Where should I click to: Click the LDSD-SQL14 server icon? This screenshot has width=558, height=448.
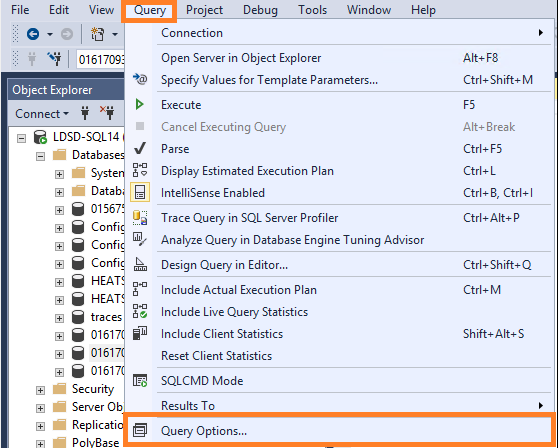tap(40, 137)
